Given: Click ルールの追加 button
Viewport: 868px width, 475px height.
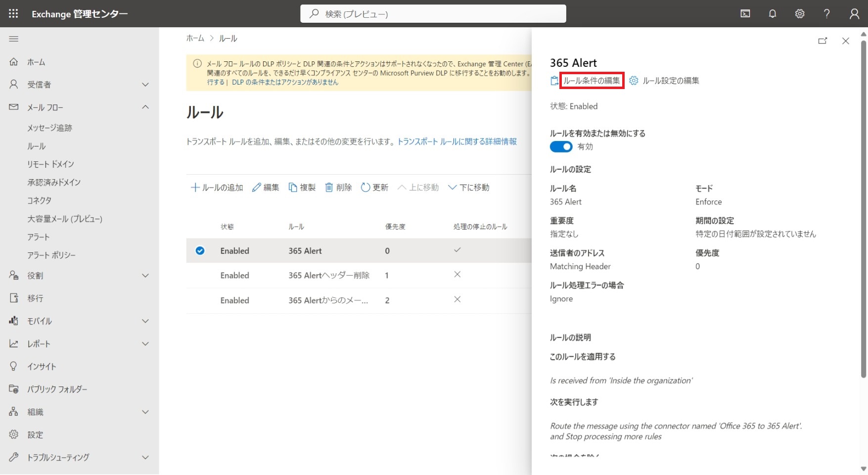Looking at the screenshot, I should (x=217, y=188).
